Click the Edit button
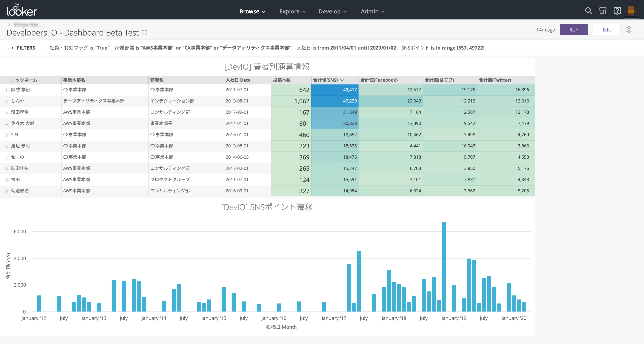The image size is (644, 344). click(607, 29)
